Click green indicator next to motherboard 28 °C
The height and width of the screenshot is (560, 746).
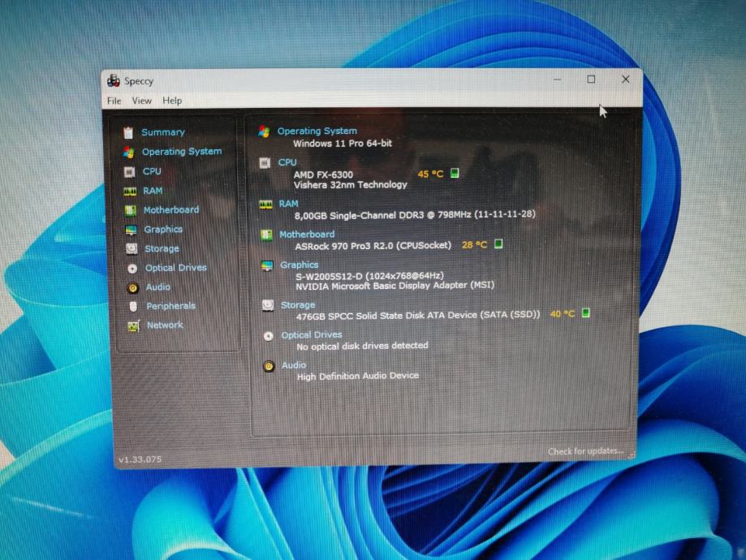click(x=498, y=244)
